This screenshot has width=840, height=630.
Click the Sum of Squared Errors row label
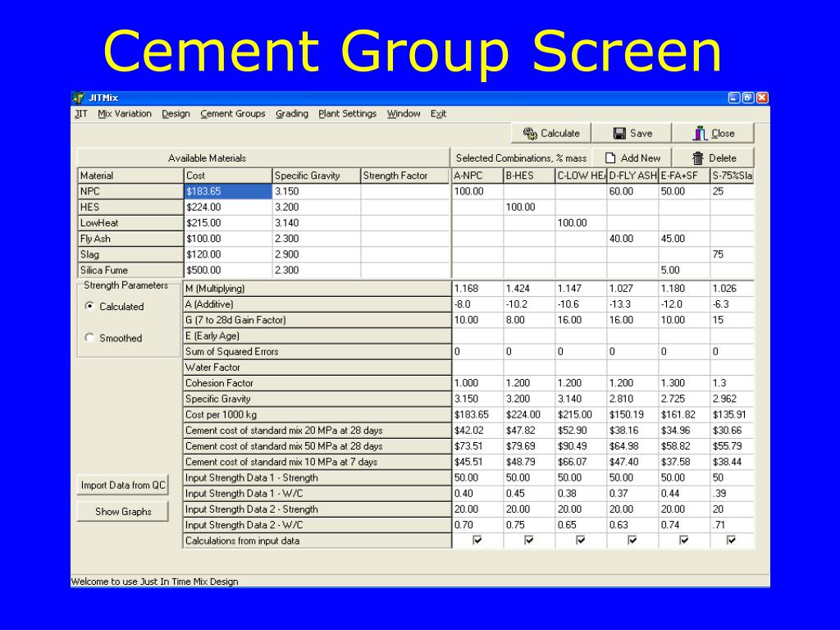(x=317, y=351)
